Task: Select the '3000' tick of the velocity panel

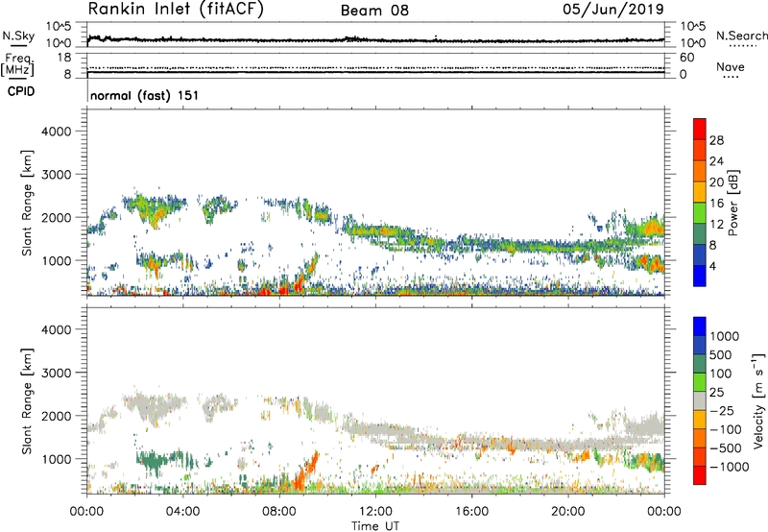Action: [56, 373]
